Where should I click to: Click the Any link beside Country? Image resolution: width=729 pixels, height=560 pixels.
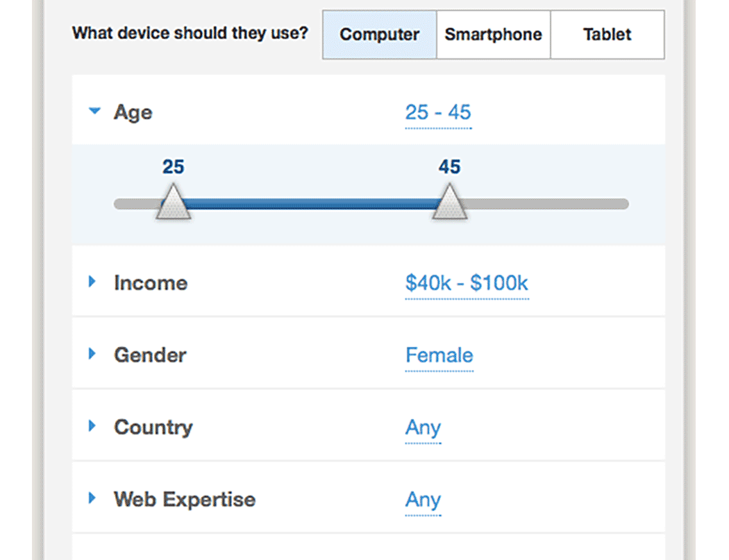(x=423, y=427)
